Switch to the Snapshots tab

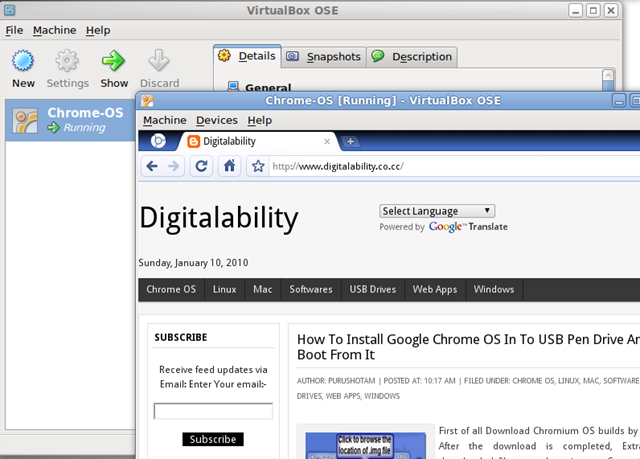(324, 57)
